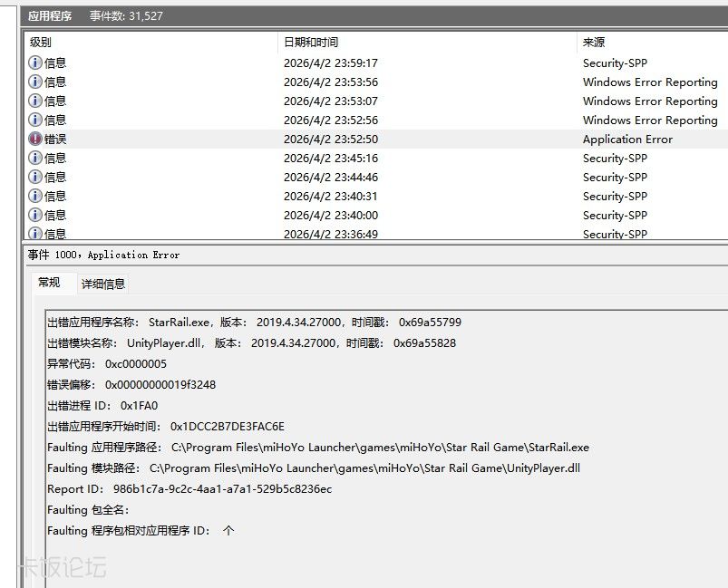
Task: Click the info icon of the 23:53:56 event
Action: tap(35, 82)
